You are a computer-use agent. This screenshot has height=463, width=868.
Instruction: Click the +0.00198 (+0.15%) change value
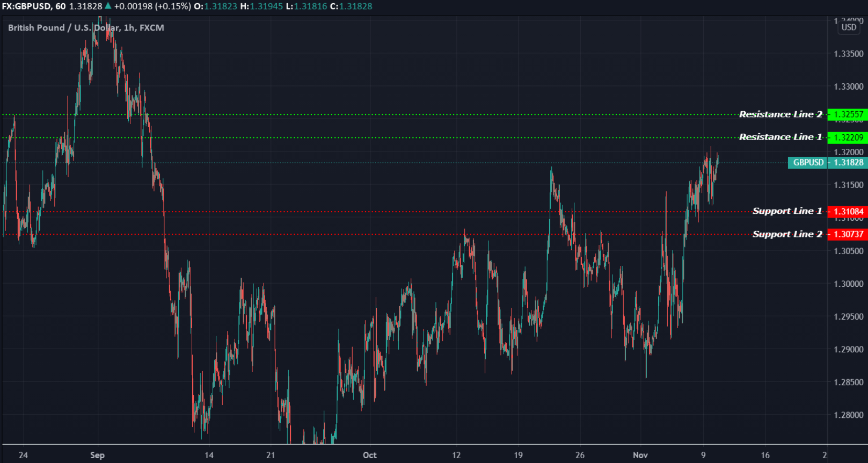coord(152,6)
